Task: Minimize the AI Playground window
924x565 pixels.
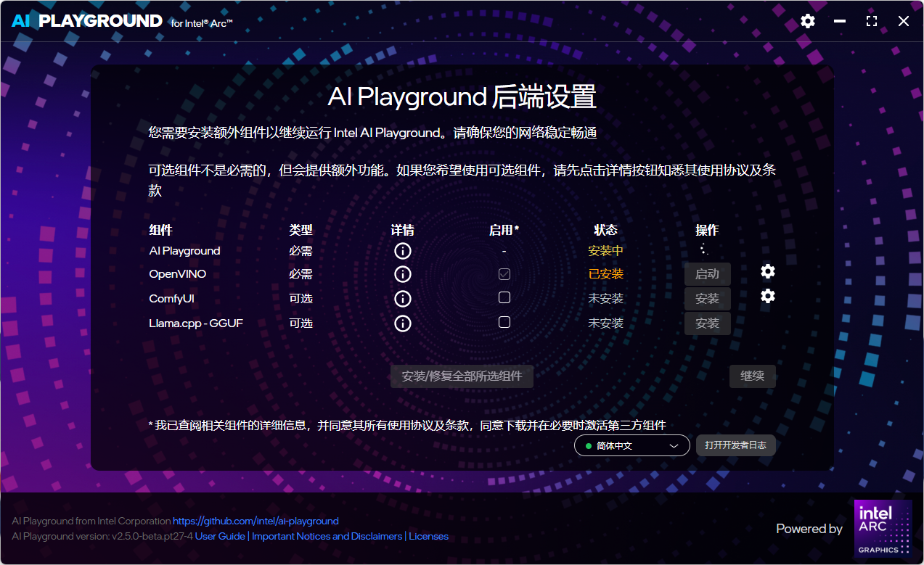Action: point(840,21)
